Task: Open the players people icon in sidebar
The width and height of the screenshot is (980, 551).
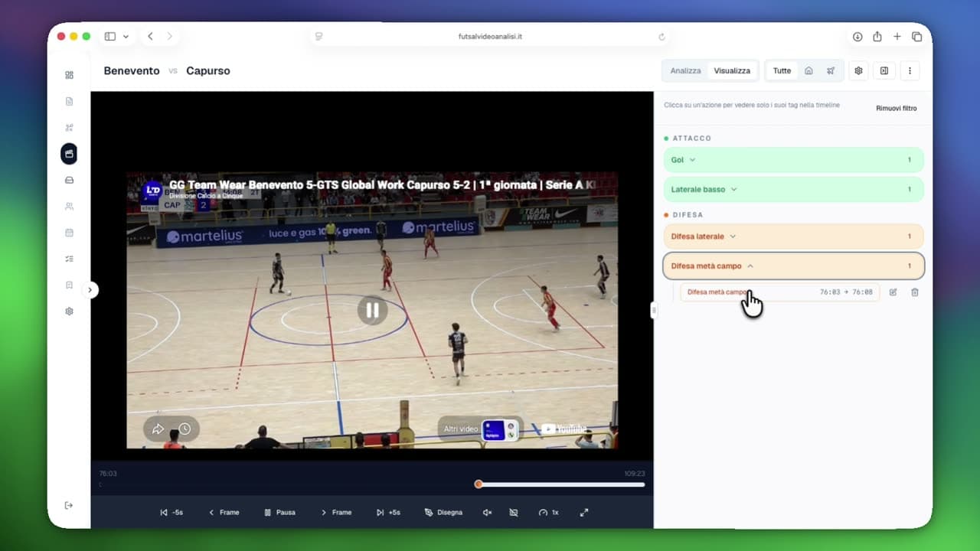Action: click(69, 207)
